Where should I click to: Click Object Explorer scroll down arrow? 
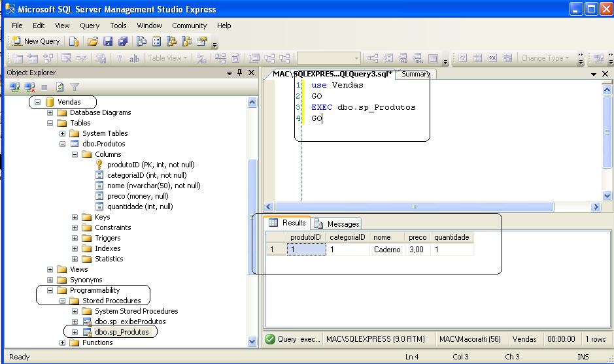[252, 342]
